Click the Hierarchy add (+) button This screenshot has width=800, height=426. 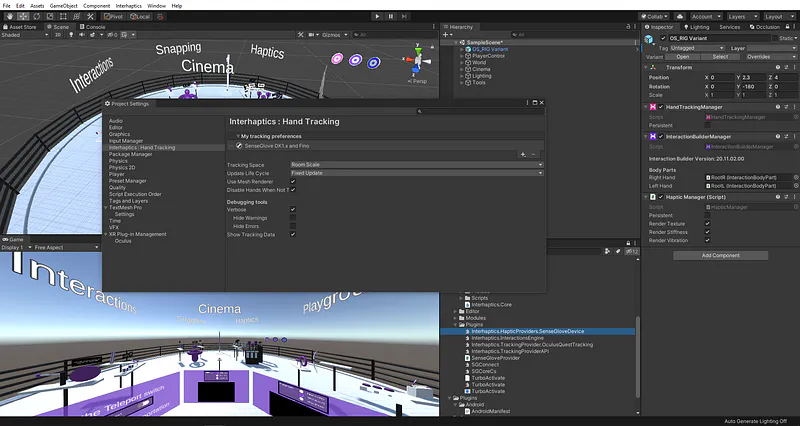[445, 35]
